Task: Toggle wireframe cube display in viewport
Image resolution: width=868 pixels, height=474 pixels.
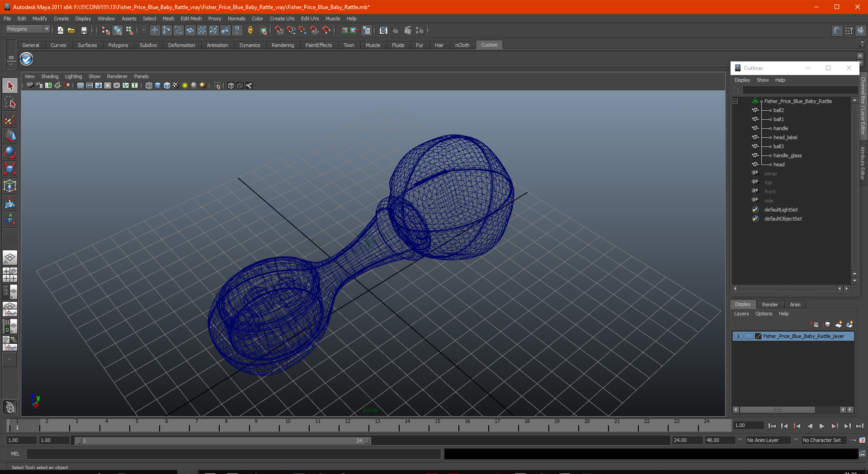Action: 149,85
